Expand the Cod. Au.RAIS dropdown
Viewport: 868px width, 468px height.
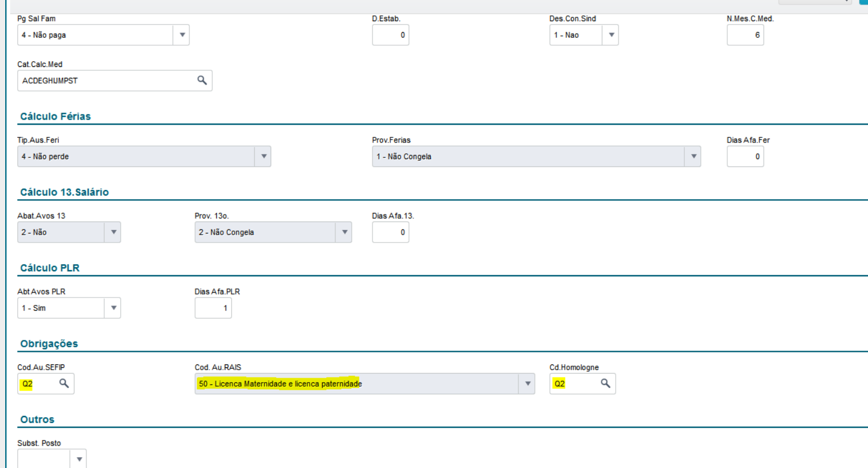pyautogui.click(x=528, y=384)
